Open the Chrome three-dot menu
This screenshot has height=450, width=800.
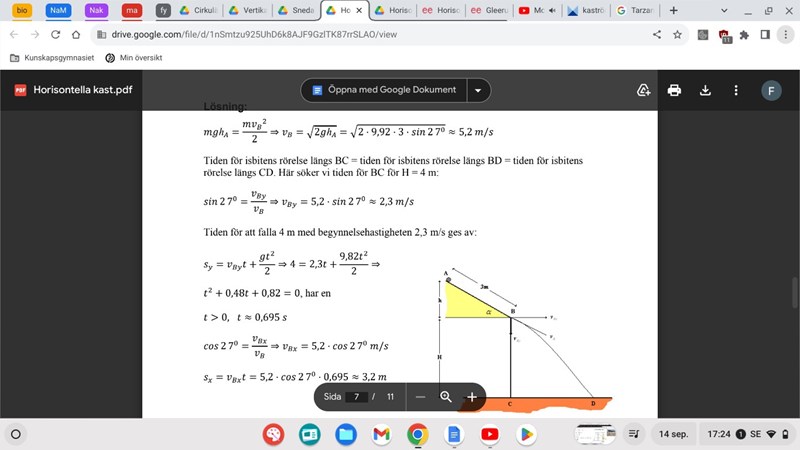point(785,34)
